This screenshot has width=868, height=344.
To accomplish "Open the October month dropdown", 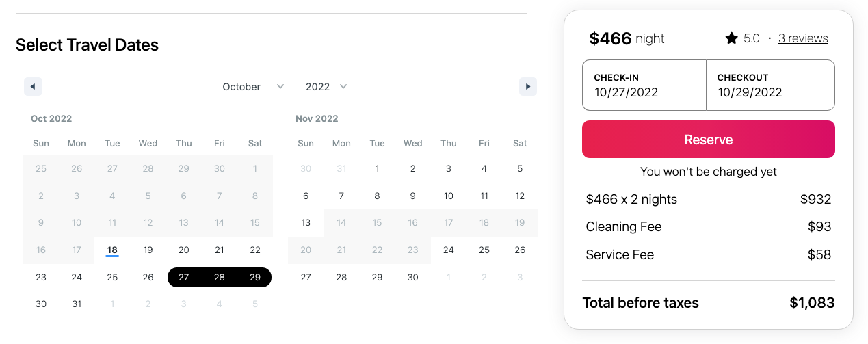I will 253,87.
